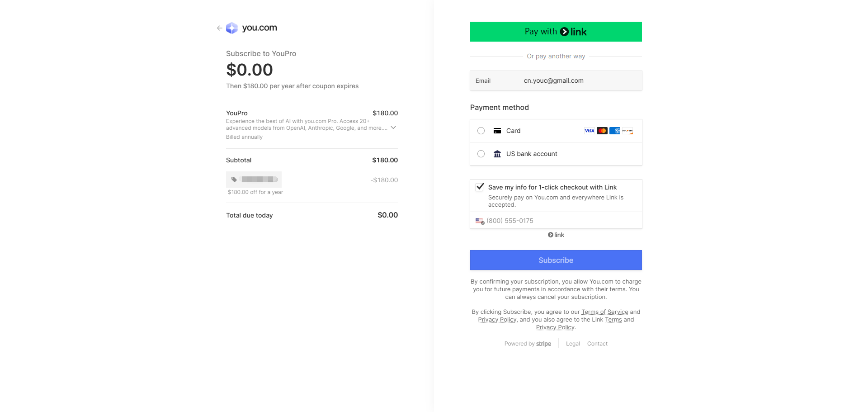Click the Email field
The height and width of the screenshot is (412, 868).
click(556, 81)
